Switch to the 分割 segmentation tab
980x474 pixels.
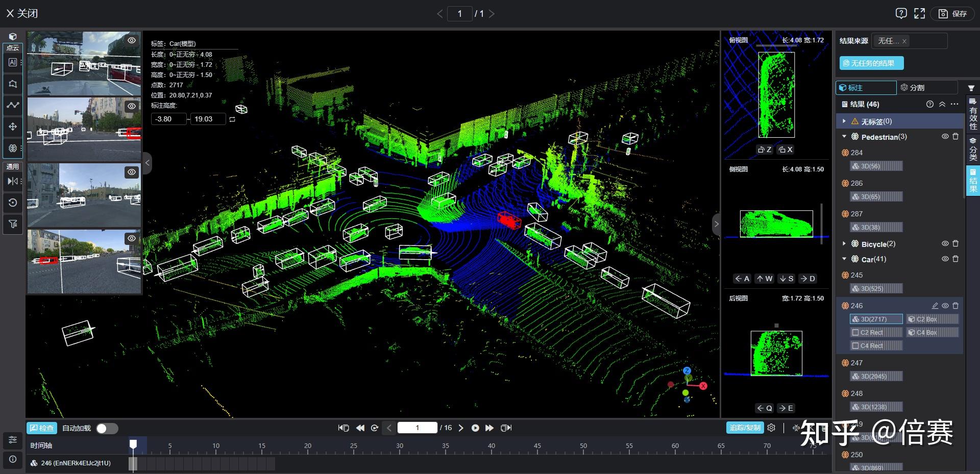913,88
